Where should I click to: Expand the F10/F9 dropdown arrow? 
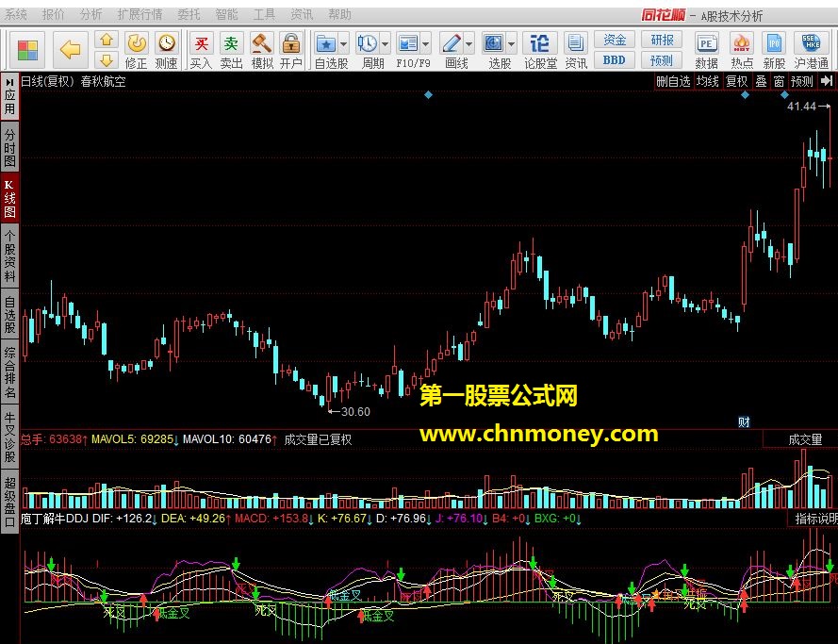426,44
